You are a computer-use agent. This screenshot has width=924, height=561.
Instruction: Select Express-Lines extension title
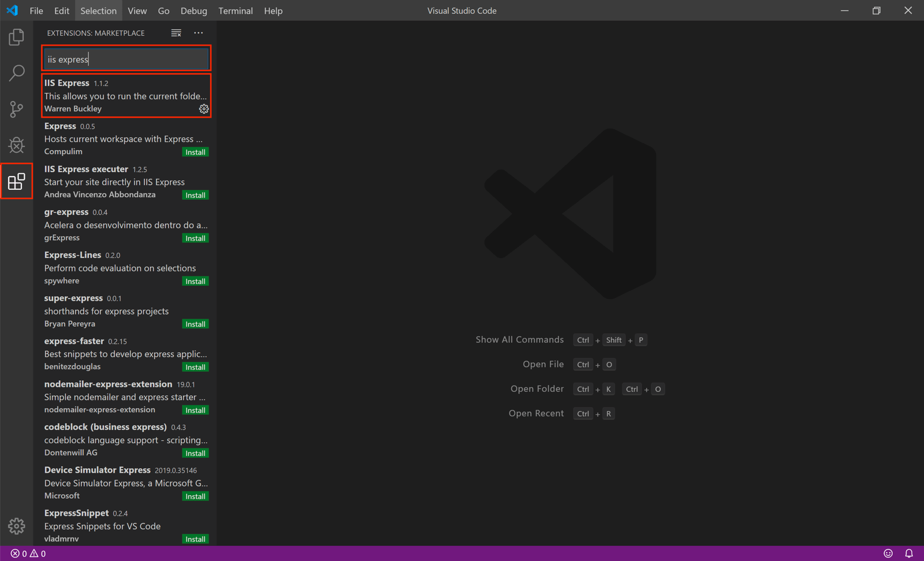point(73,255)
